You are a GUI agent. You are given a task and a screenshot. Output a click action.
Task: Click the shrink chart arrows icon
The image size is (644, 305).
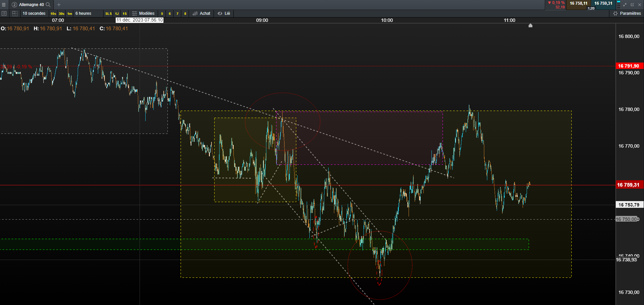point(625,5)
